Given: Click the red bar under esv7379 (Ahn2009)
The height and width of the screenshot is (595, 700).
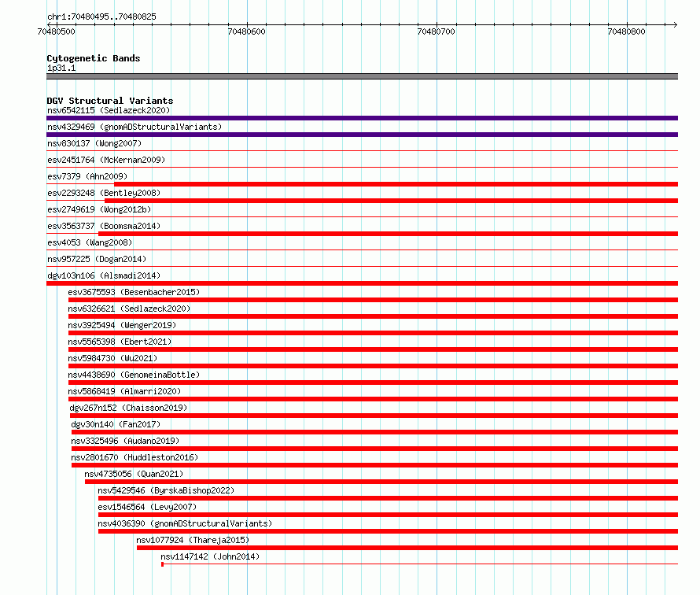Looking at the screenshot, I should click(x=396, y=184).
